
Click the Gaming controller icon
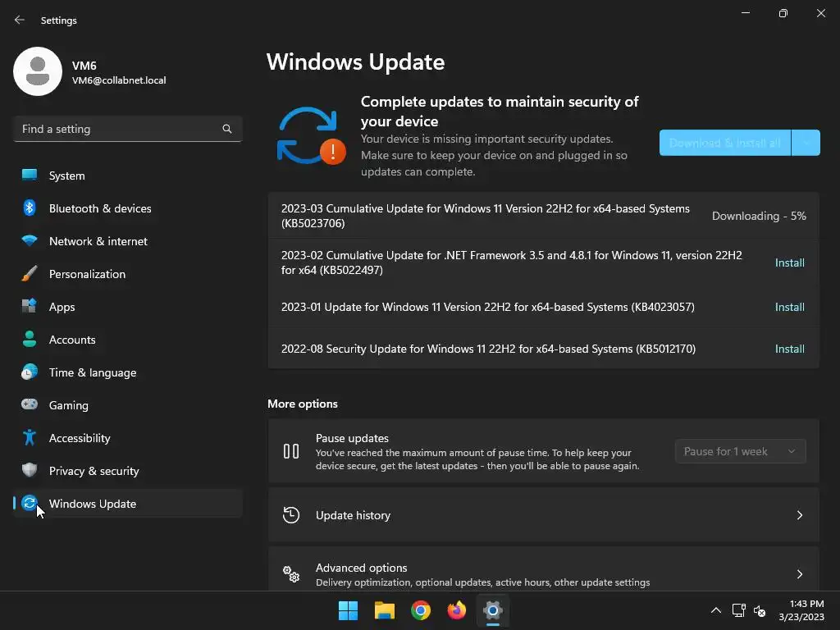click(x=30, y=404)
